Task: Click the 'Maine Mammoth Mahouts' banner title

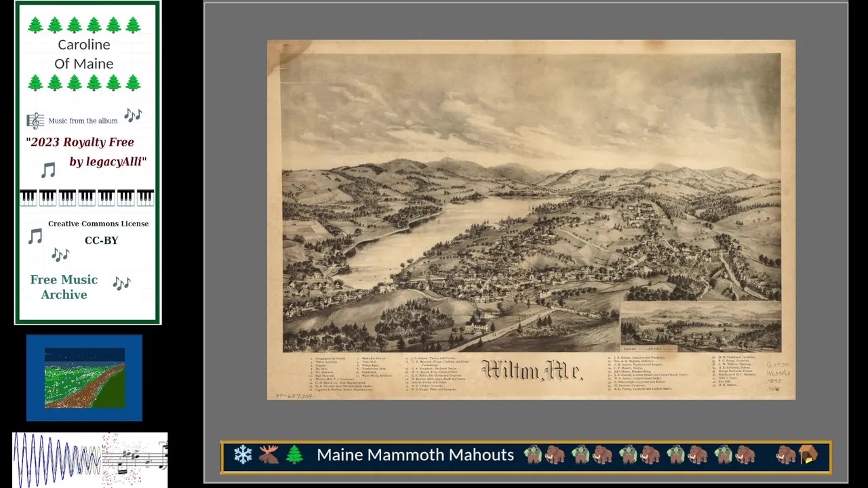Action: point(415,455)
